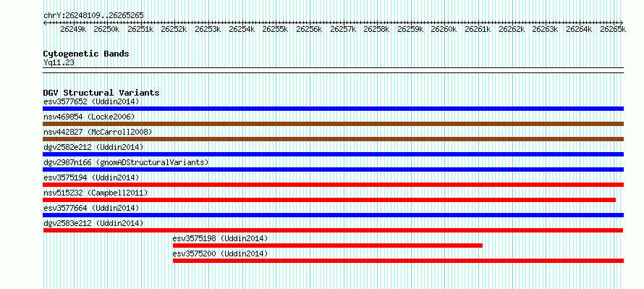644x289 pixels.
Task: Click the 26250k ruler label
Action: (107, 29)
